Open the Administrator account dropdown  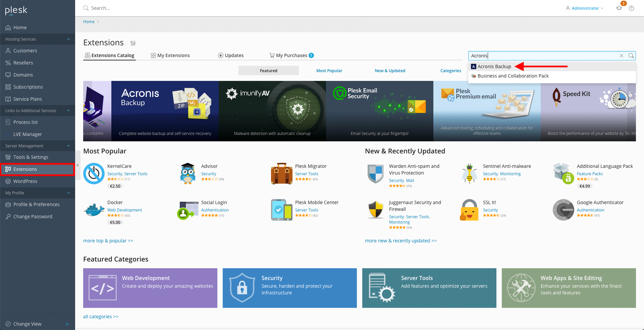585,8
